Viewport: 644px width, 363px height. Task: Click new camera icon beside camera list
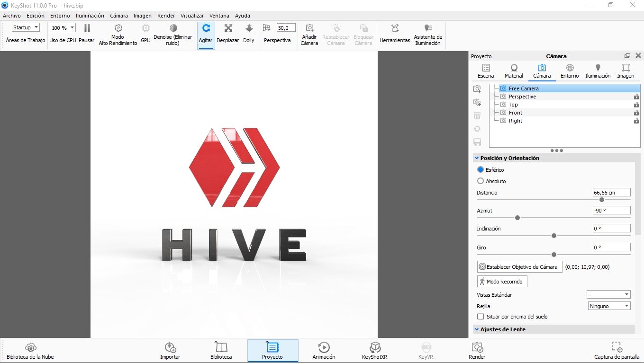click(x=477, y=89)
